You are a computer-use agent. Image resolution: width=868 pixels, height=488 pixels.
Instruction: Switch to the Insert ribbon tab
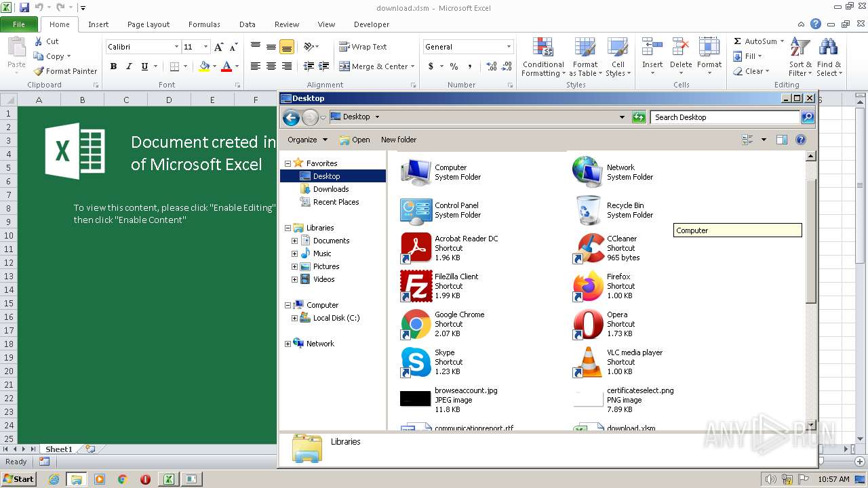(98, 24)
